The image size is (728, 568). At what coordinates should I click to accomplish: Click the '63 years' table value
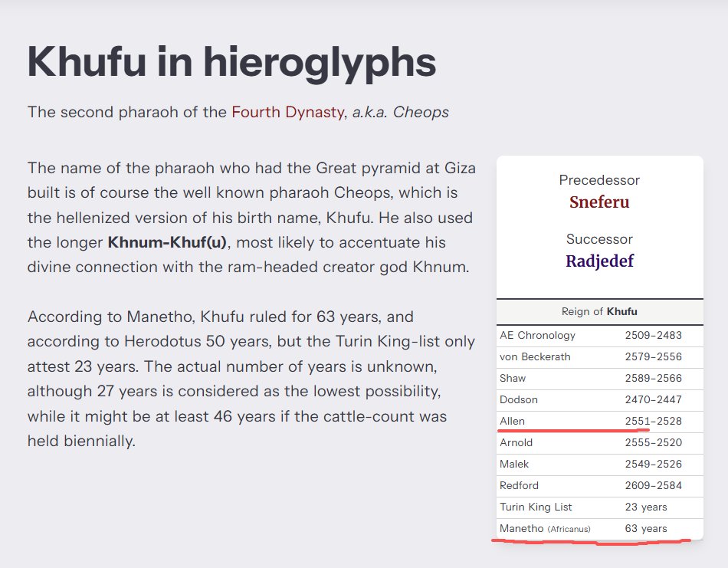point(646,528)
